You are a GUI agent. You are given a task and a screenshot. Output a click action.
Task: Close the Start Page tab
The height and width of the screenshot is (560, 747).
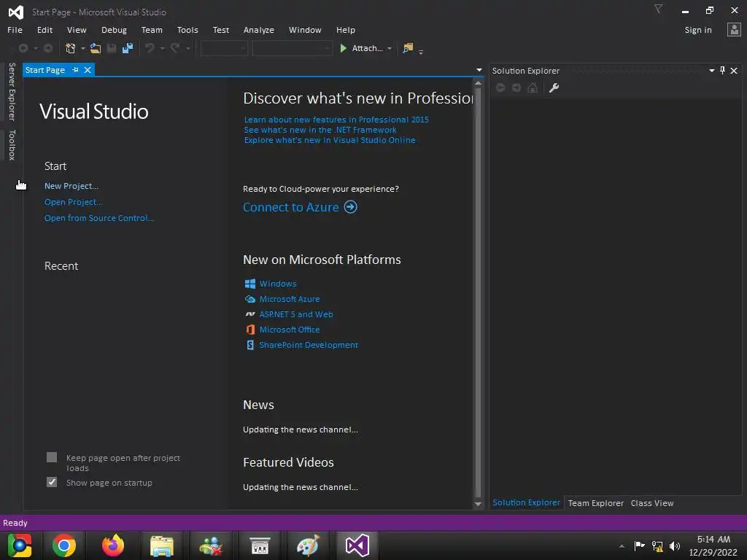tap(88, 70)
